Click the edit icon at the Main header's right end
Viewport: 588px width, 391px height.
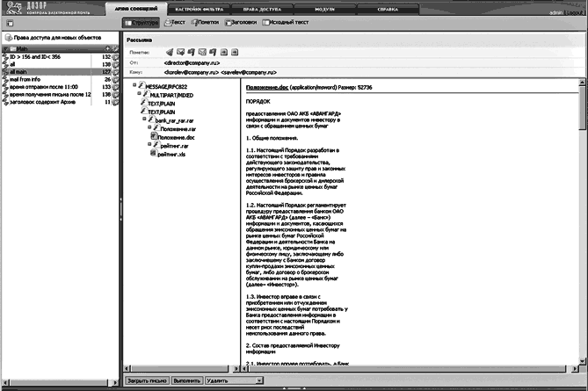pos(115,48)
